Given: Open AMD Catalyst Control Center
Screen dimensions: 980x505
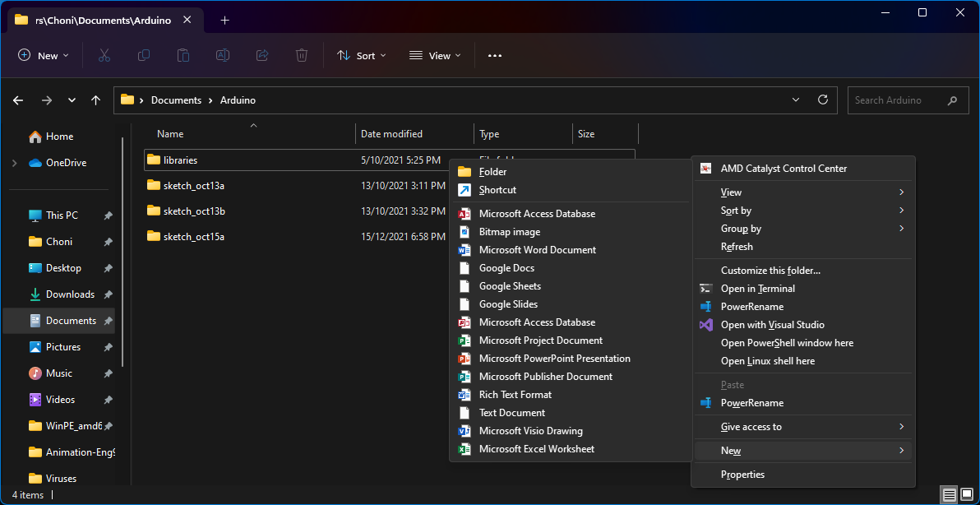Looking at the screenshot, I should [784, 168].
